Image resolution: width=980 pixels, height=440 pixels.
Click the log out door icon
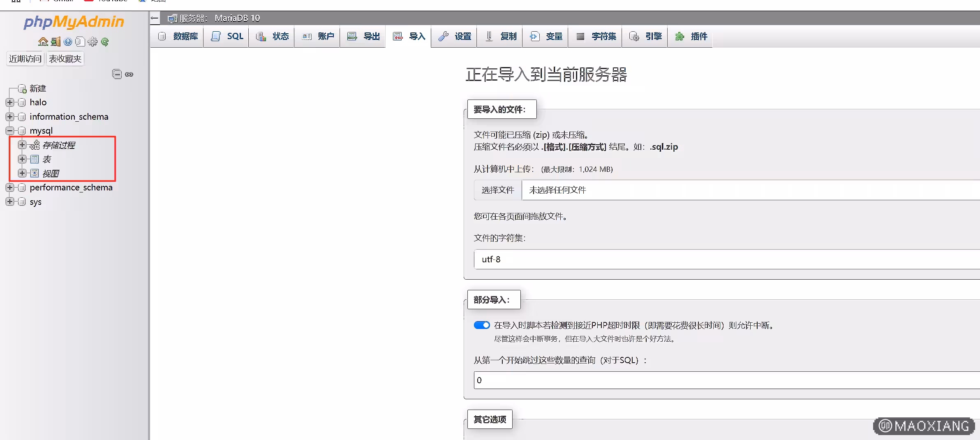click(x=55, y=42)
